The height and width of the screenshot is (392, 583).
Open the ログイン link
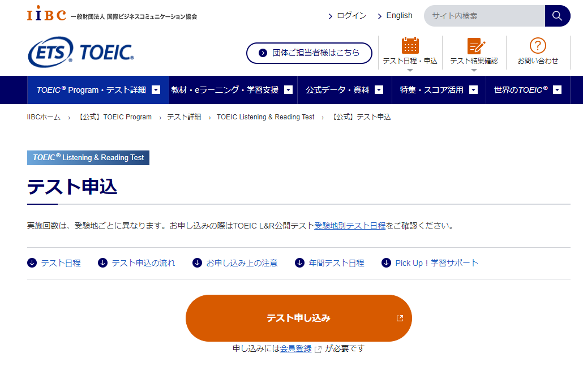351,16
